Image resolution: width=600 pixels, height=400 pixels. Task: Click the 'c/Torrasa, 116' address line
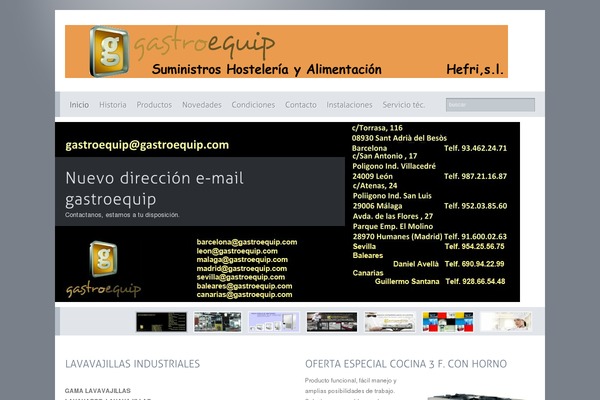(x=377, y=128)
